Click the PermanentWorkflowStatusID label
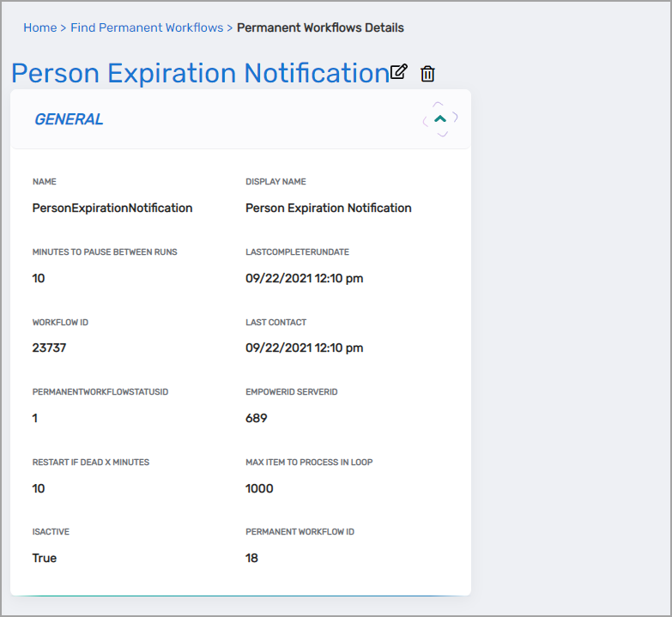Screen dimensions: 672x617 [x=100, y=392]
